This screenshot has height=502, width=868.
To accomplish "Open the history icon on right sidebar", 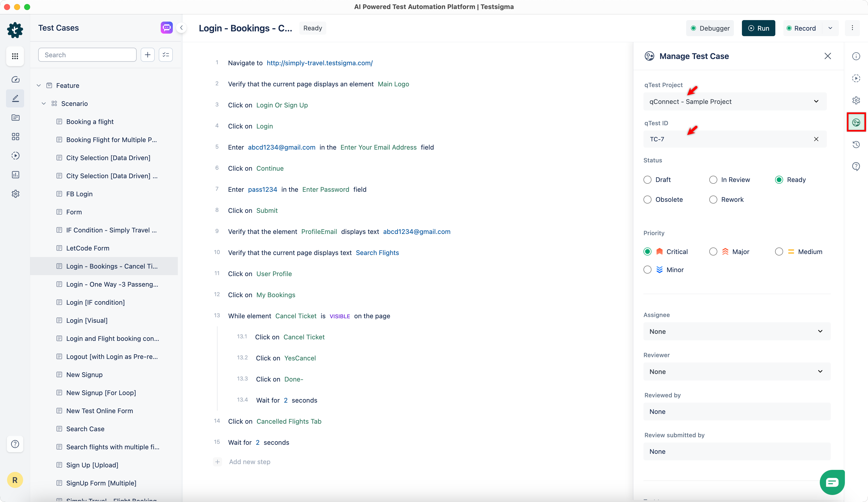I will click(x=857, y=144).
